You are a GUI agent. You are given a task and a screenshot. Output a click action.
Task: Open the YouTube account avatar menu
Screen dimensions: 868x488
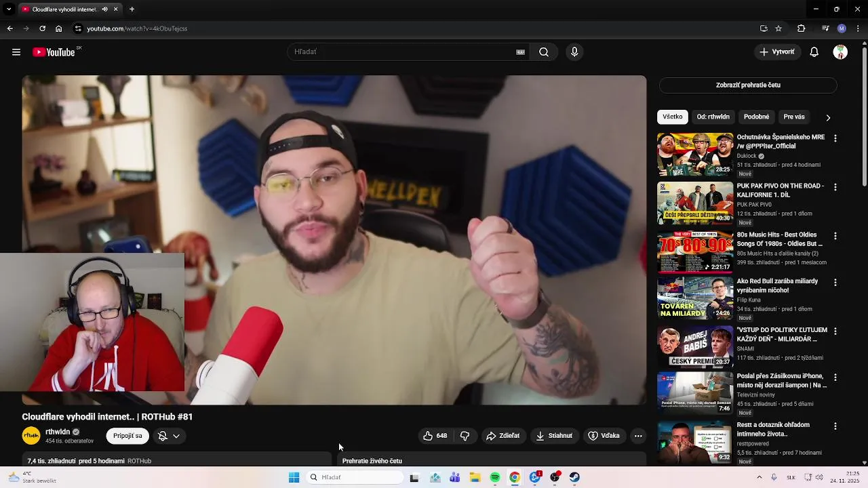click(x=840, y=52)
